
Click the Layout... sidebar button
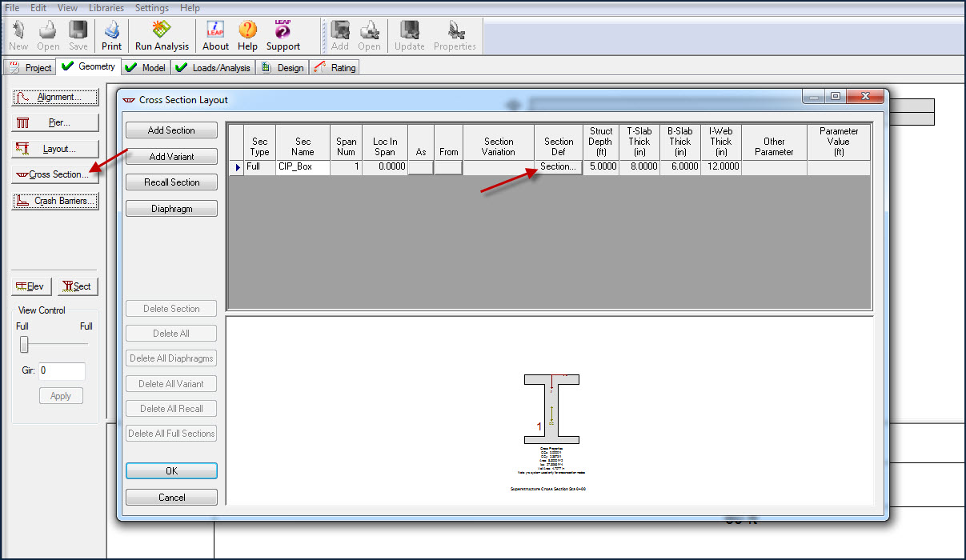55,149
